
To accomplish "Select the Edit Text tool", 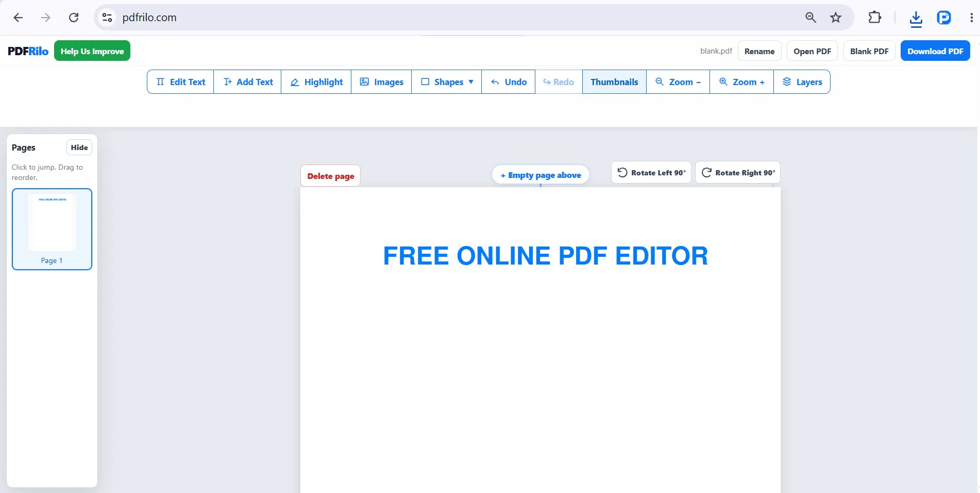I will point(180,82).
